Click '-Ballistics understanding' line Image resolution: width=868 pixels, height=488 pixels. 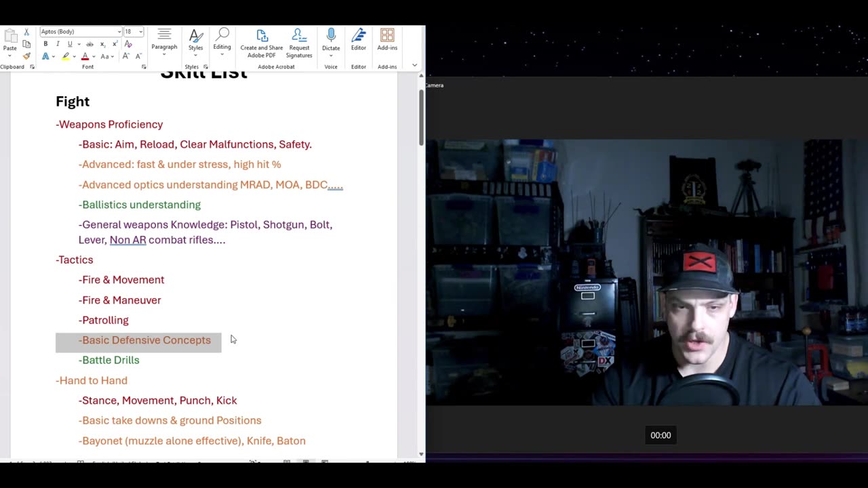[x=140, y=205]
